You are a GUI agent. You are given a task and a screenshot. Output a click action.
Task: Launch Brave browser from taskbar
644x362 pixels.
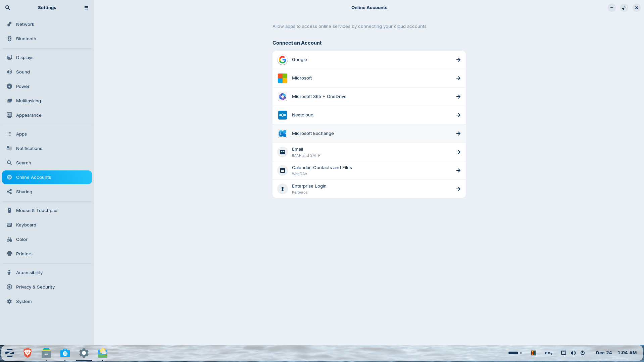pyautogui.click(x=27, y=353)
